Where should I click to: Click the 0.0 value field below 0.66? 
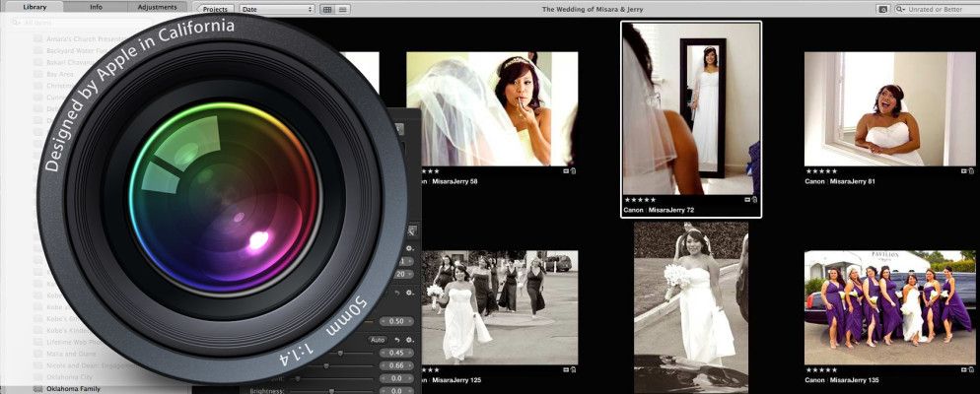(x=396, y=378)
